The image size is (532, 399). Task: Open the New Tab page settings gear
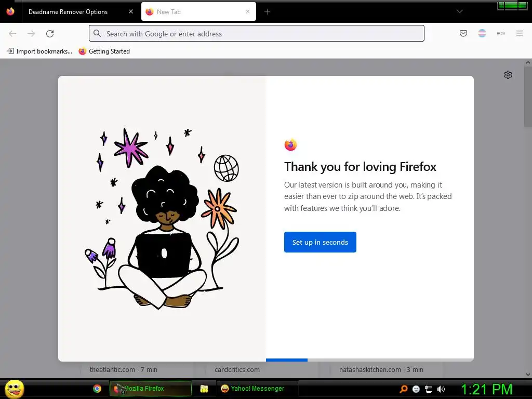[x=508, y=75]
